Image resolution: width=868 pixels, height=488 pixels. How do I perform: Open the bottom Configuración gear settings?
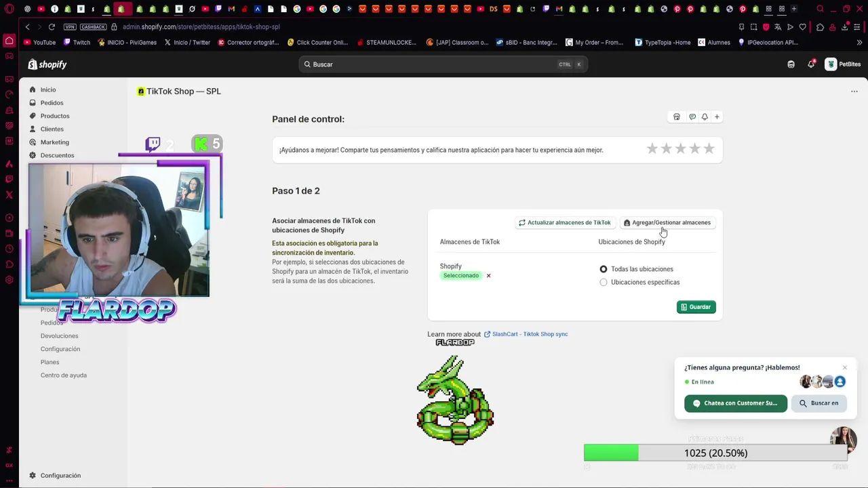tap(54, 475)
